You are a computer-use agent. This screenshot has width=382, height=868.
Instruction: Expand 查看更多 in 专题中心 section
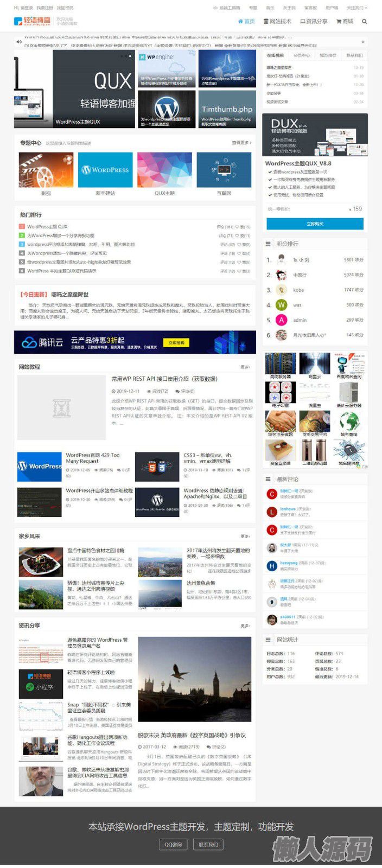(x=241, y=143)
